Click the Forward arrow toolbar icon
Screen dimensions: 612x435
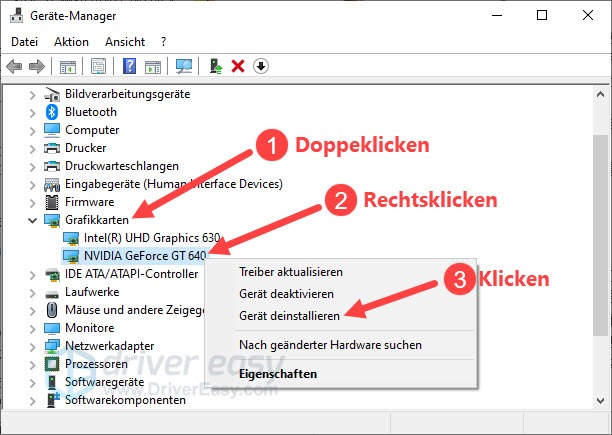tap(37, 66)
